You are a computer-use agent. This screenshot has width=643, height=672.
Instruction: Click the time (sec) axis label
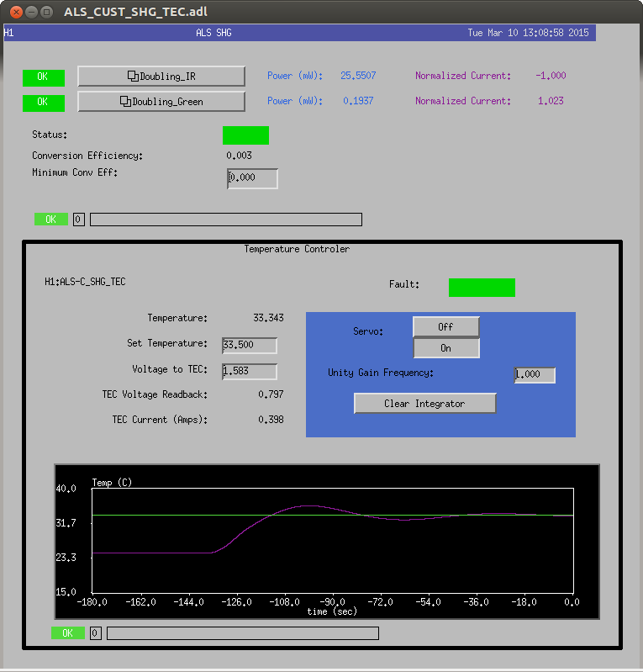click(x=332, y=611)
